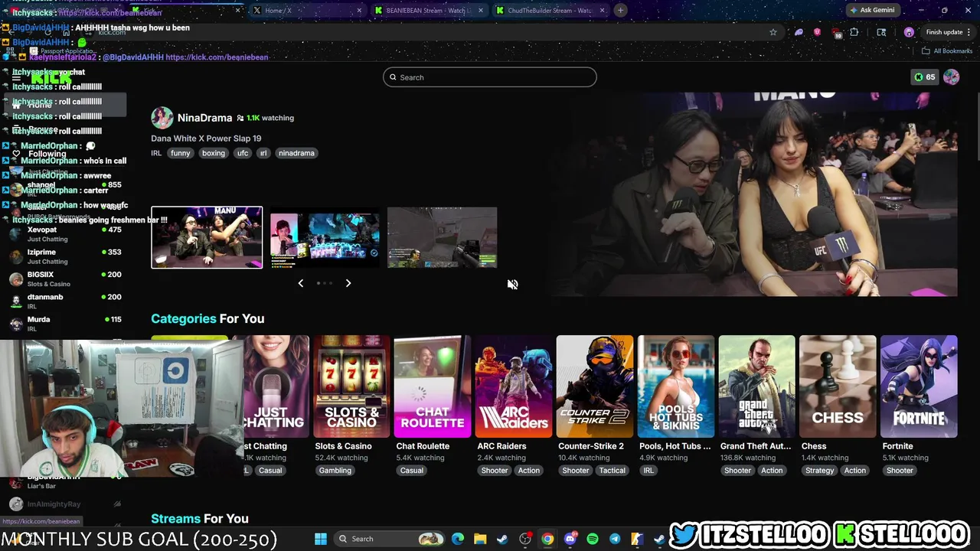
Task: Open the All Bookmarks folder
Action: pos(947,51)
